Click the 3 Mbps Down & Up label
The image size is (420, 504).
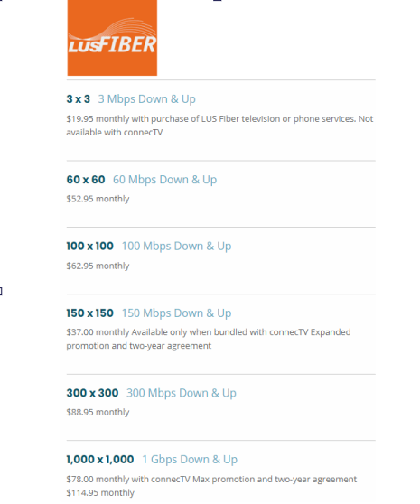pyautogui.click(x=147, y=99)
